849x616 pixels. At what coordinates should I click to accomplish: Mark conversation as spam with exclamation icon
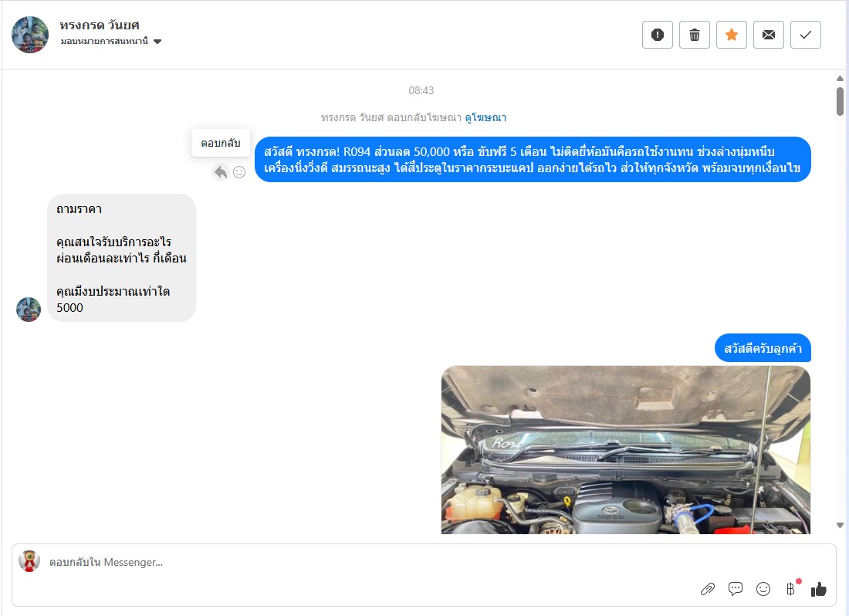pos(658,35)
